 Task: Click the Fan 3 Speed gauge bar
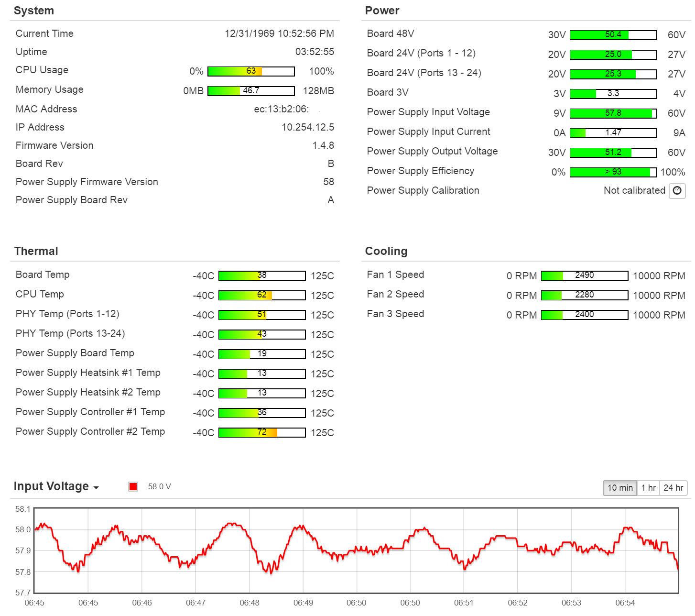point(584,315)
